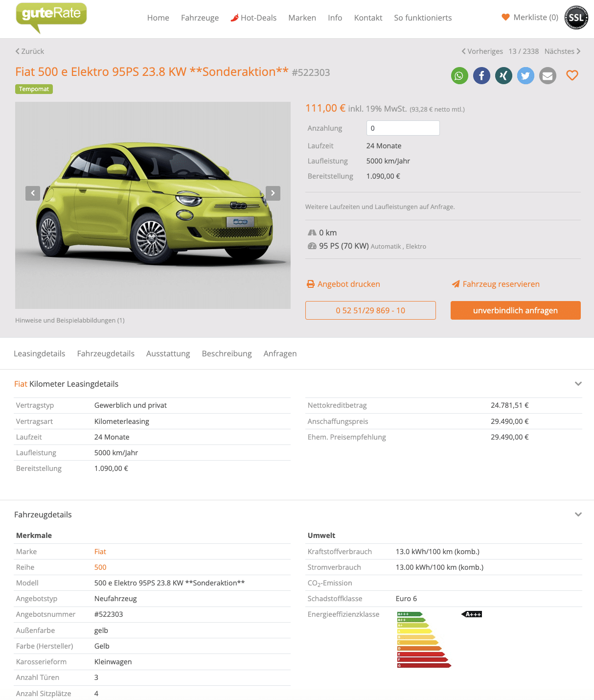Open the Fahrzeuge menu
This screenshot has width=594, height=700.
tap(200, 18)
